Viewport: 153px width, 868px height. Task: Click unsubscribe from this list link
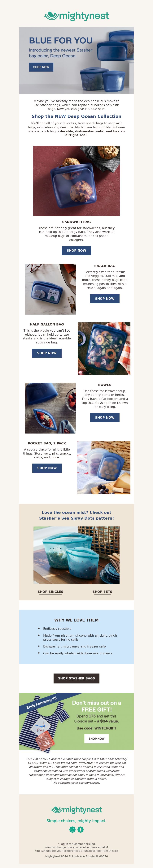101,851
